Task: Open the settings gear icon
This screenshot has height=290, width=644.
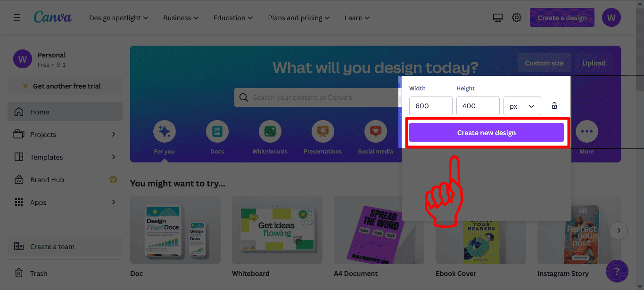Action: (517, 18)
